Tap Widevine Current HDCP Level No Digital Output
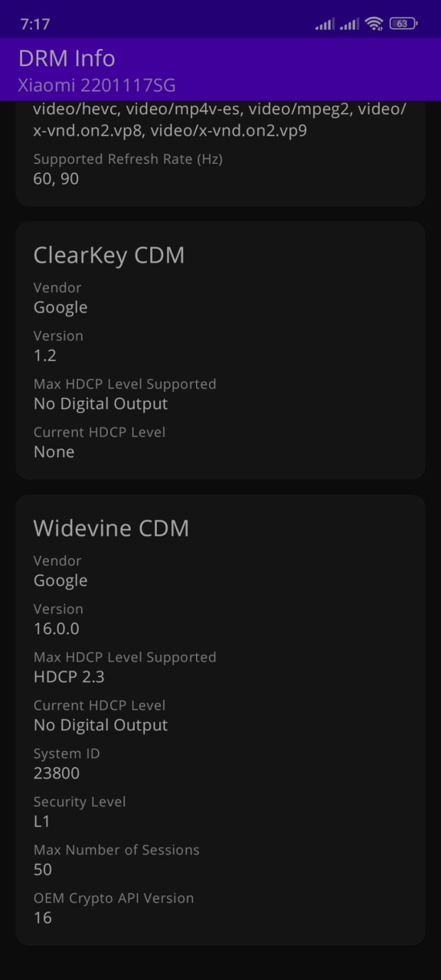Image resolution: width=441 pixels, height=980 pixels. (101, 725)
